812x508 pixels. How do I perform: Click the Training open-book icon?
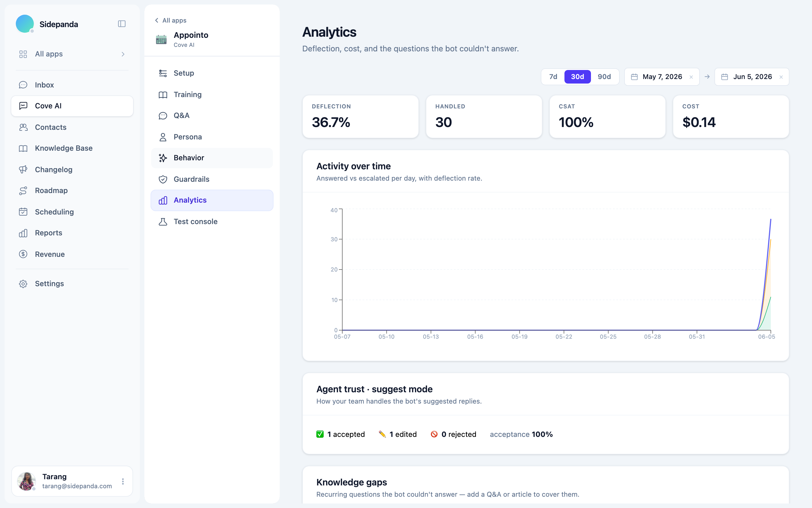pyautogui.click(x=163, y=95)
